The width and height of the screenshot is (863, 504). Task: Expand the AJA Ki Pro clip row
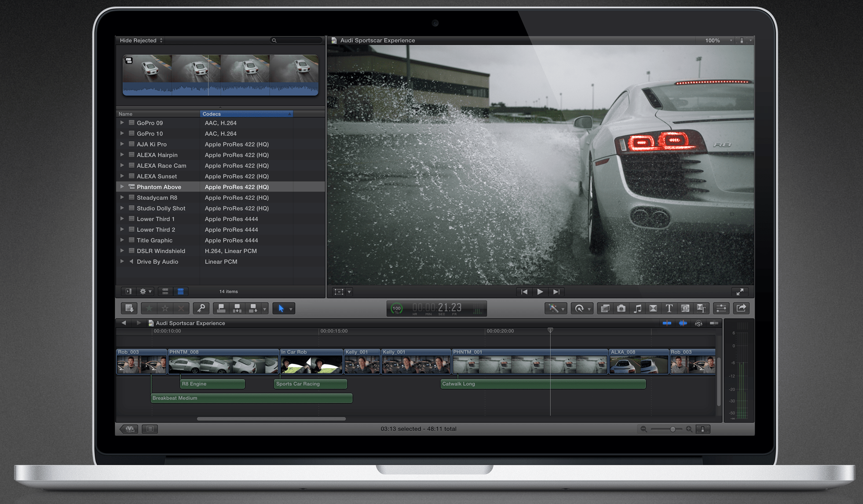tap(122, 144)
